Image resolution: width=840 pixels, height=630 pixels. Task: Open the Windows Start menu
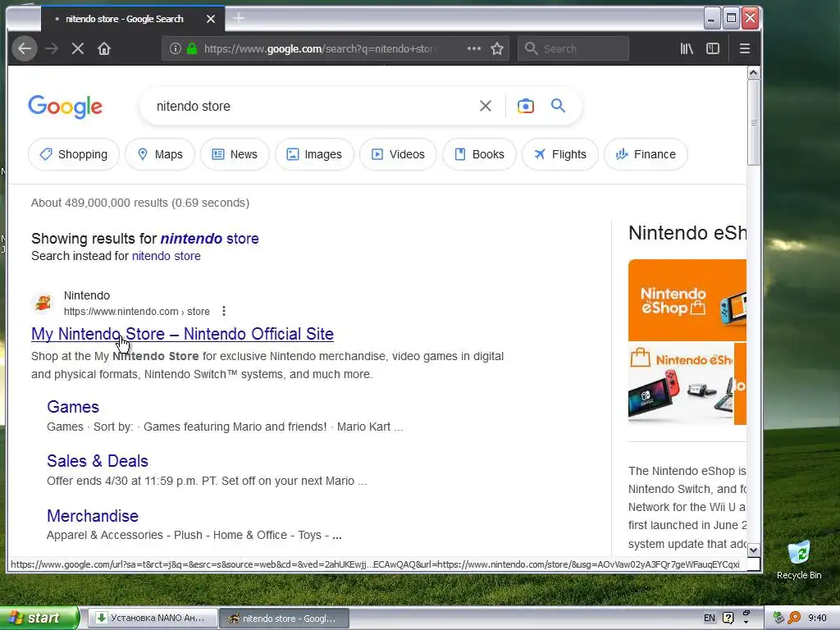click(x=39, y=618)
